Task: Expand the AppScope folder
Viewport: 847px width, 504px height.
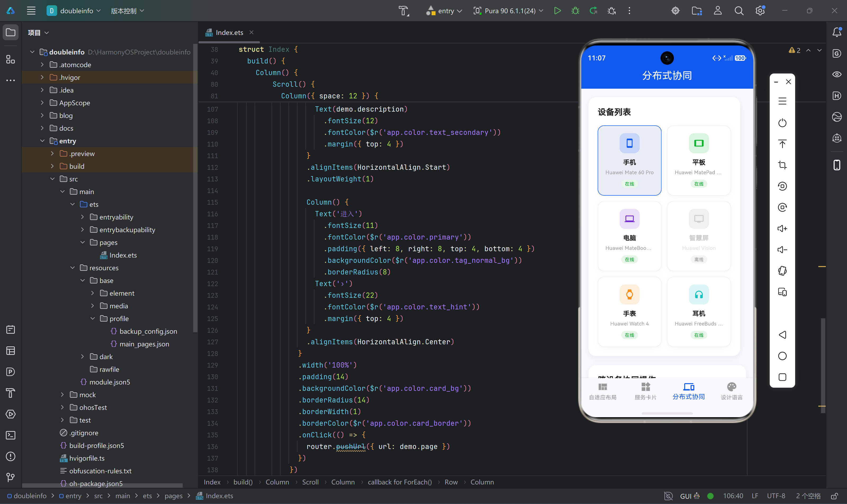Action: tap(42, 103)
